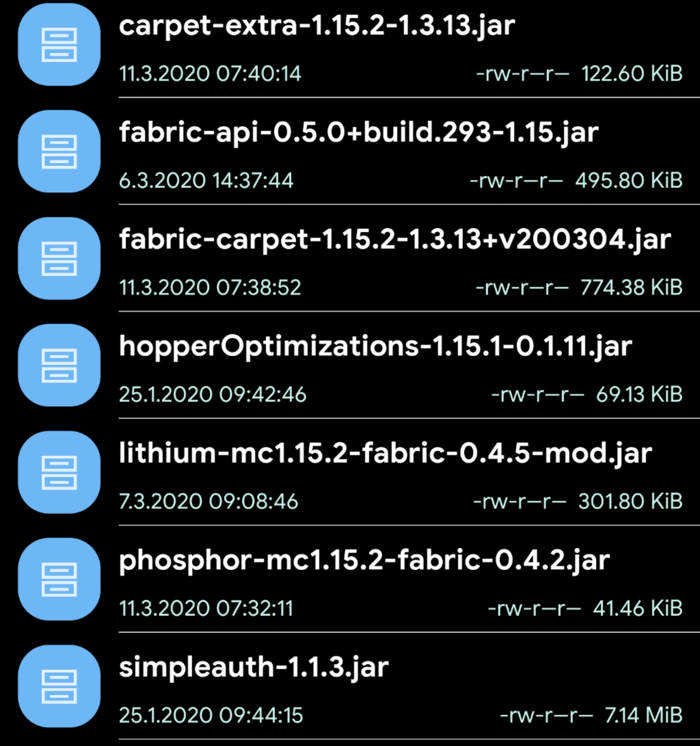Viewport: 700px width, 746px height.
Task: Click permissions text in simpleauth row
Action: (547, 715)
